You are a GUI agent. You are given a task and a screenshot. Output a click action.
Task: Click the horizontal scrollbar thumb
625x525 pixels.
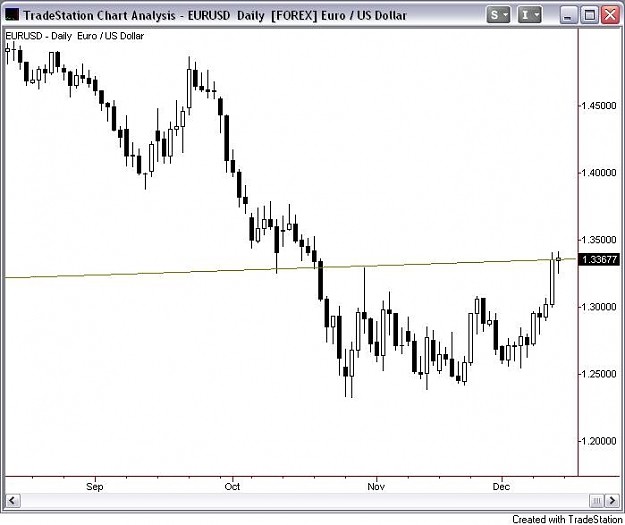[x=597, y=500]
